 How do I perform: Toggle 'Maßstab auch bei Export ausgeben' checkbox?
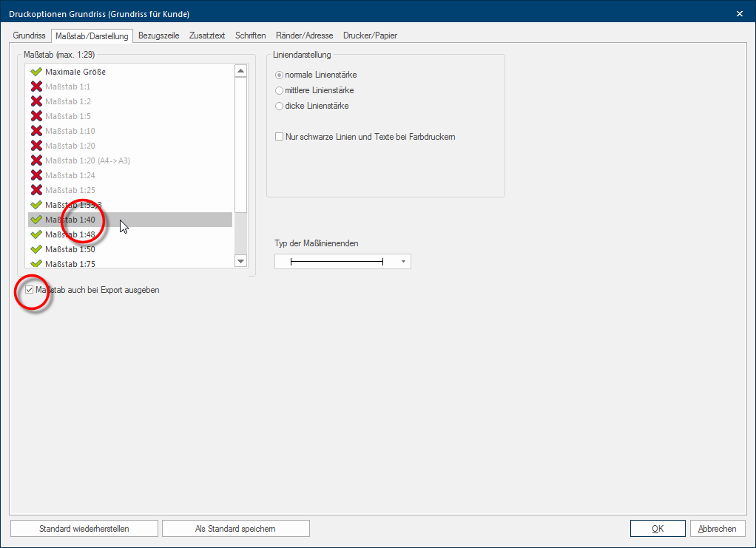29,290
